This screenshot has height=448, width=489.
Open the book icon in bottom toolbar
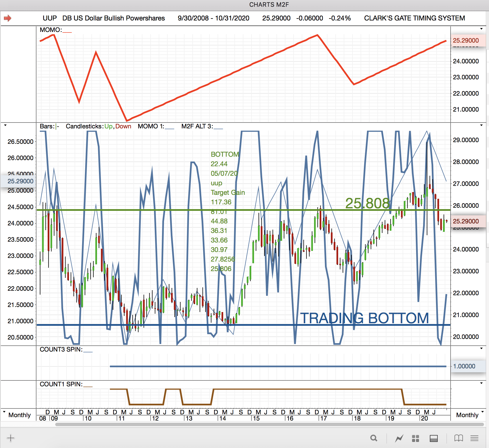[x=459, y=438]
